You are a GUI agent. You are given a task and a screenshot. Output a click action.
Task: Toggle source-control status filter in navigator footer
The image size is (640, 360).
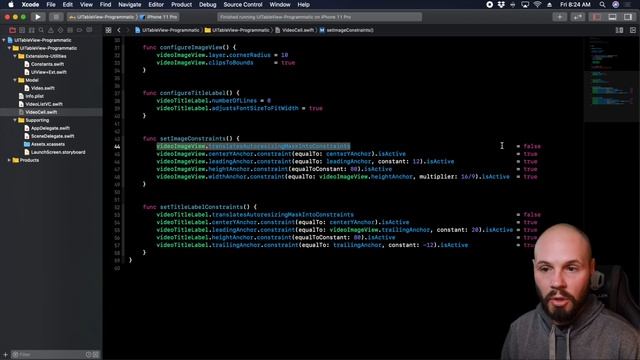pos(96,355)
